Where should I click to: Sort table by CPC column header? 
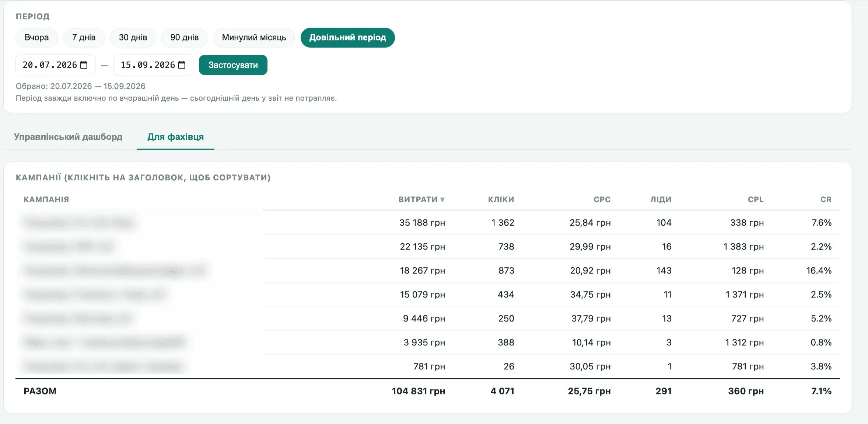point(602,199)
